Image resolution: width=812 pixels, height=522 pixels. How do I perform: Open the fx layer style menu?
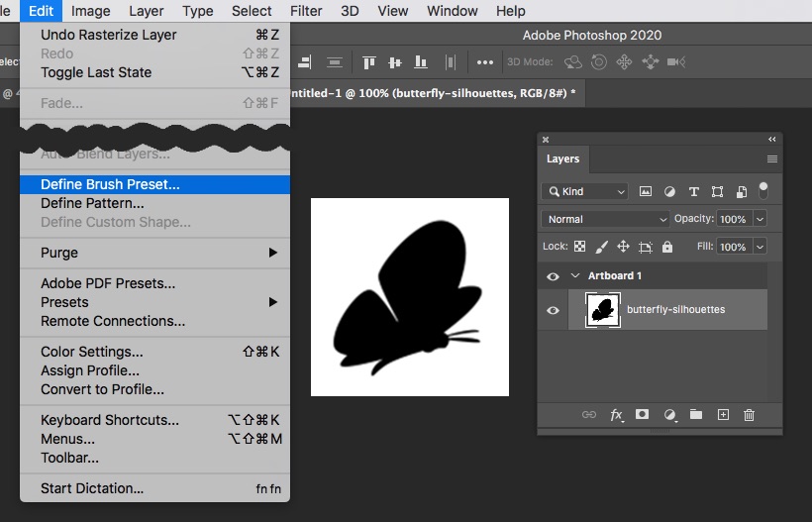[x=616, y=415]
